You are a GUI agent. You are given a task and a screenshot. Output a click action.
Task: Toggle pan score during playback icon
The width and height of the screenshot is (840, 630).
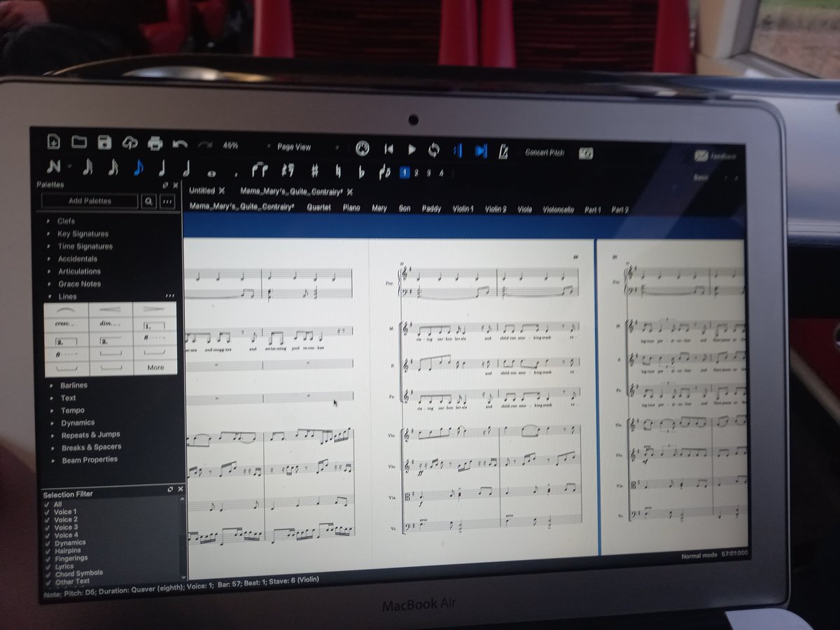point(480,151)
